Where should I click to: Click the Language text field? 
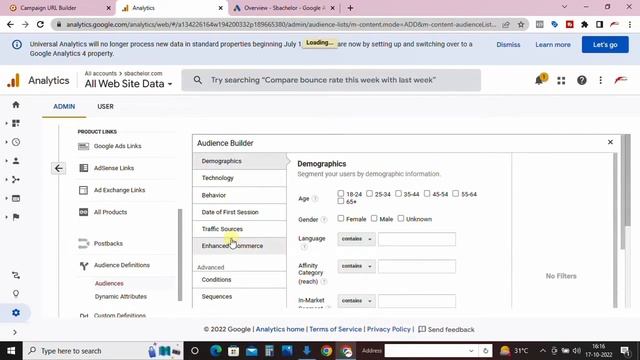point(417,239)
